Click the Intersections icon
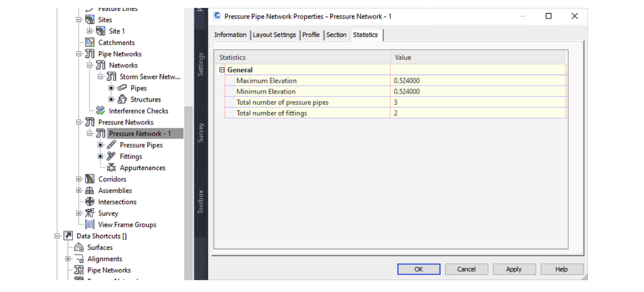644x292 pixels. [x=90, y=202]
